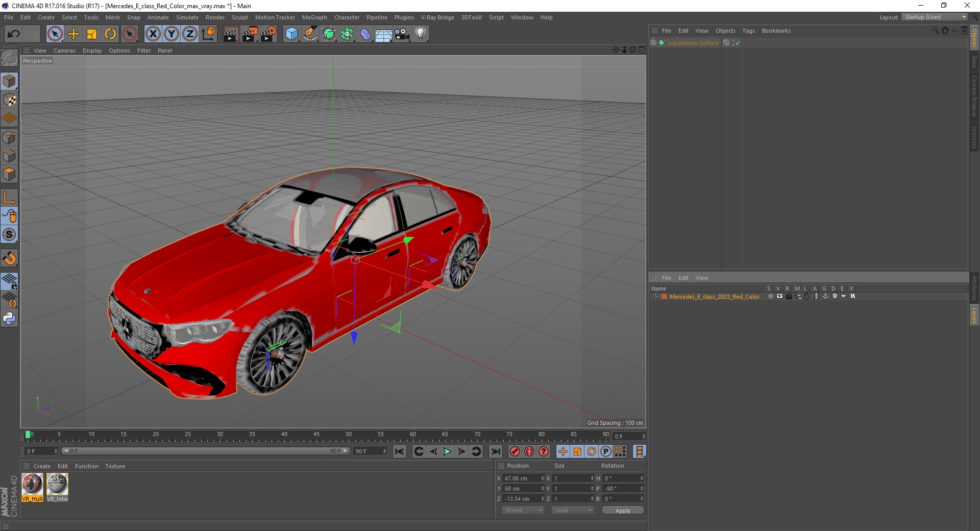Switch to Model mode
This screenshot has width=980, height=531.
click(9, 81)
